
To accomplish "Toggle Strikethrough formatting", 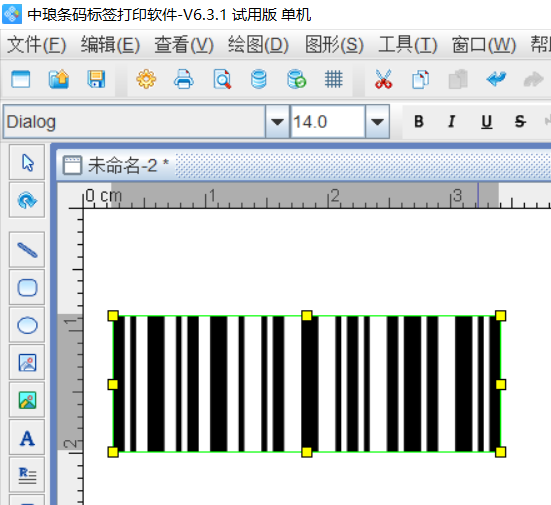I will coord(520,122).
